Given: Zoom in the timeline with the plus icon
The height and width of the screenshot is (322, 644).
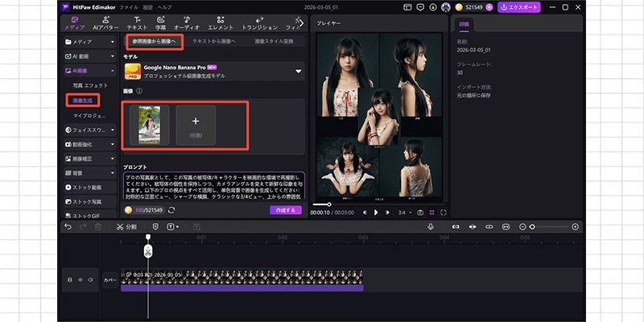Looking at the screenshot, I should pos(575,227).
